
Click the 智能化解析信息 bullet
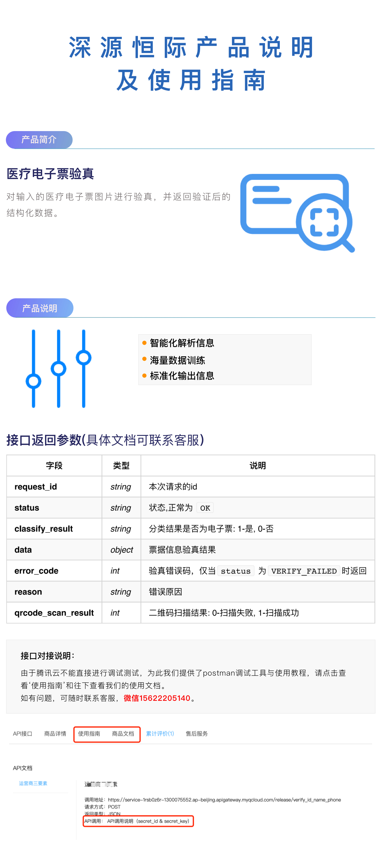[x=182, y=343]
